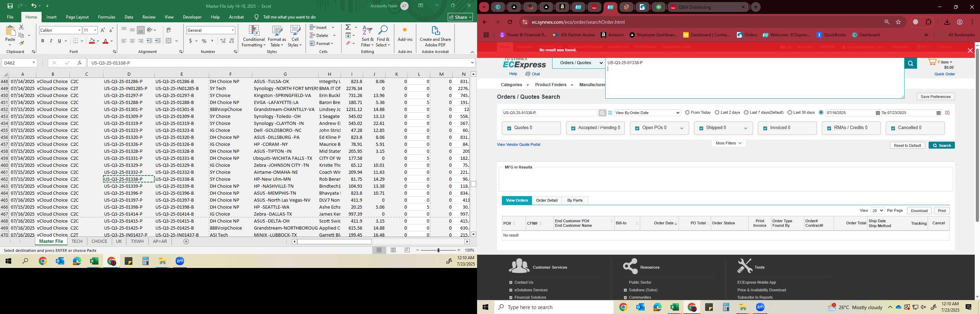980x314 pixels.
Task: Switch to the CHOICE sheet tab
Action: click(99, 241)
